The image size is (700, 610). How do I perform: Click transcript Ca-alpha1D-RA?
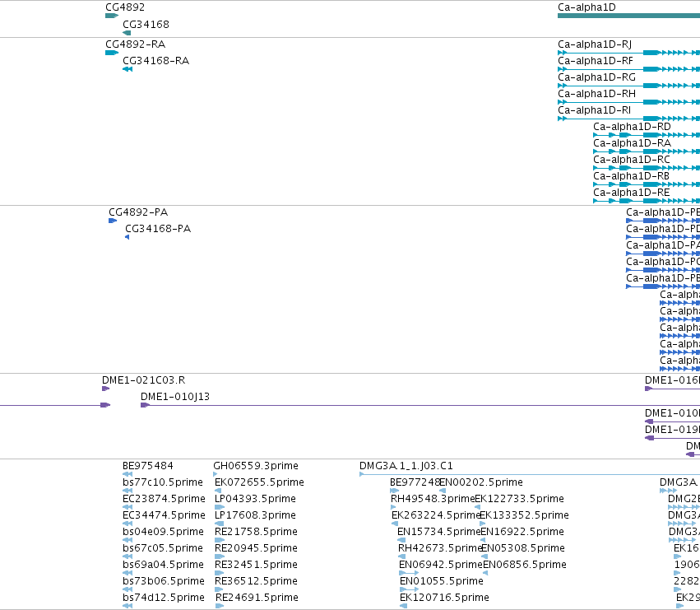(632, 143)
